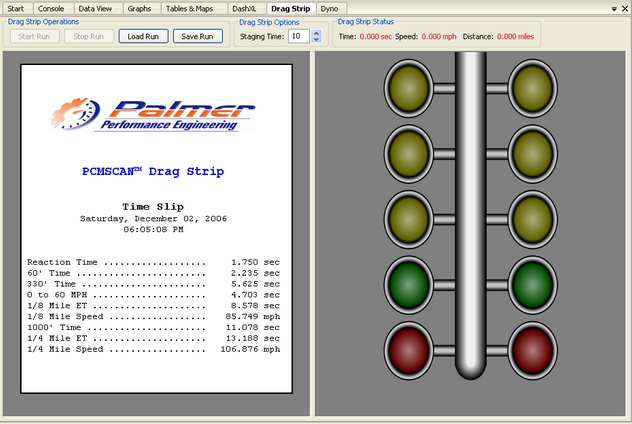Click the Staging Time input field

click(x=299, y=36)
